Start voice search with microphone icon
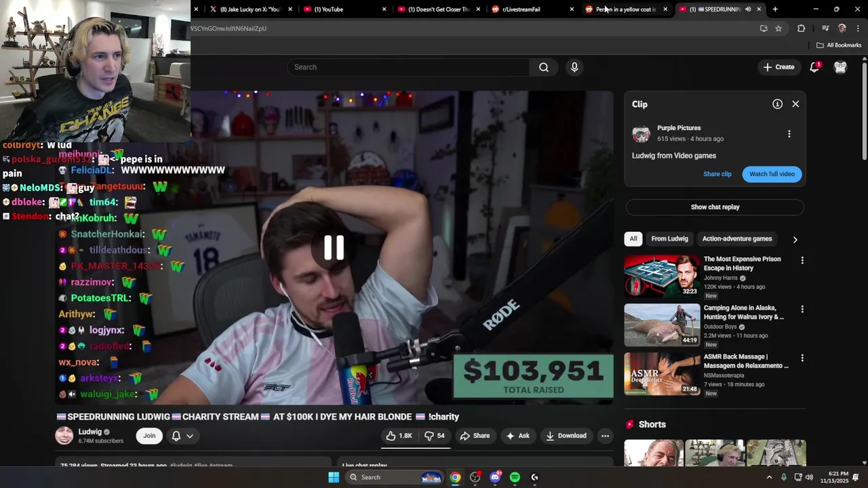868x488 pixels. 574,67
